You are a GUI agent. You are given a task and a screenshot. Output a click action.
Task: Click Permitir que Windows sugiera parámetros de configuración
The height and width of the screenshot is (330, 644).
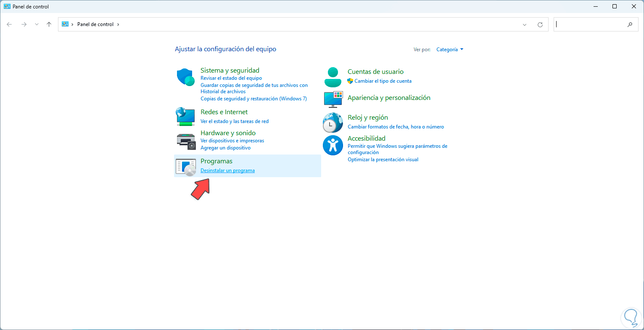tap(397, 149)
